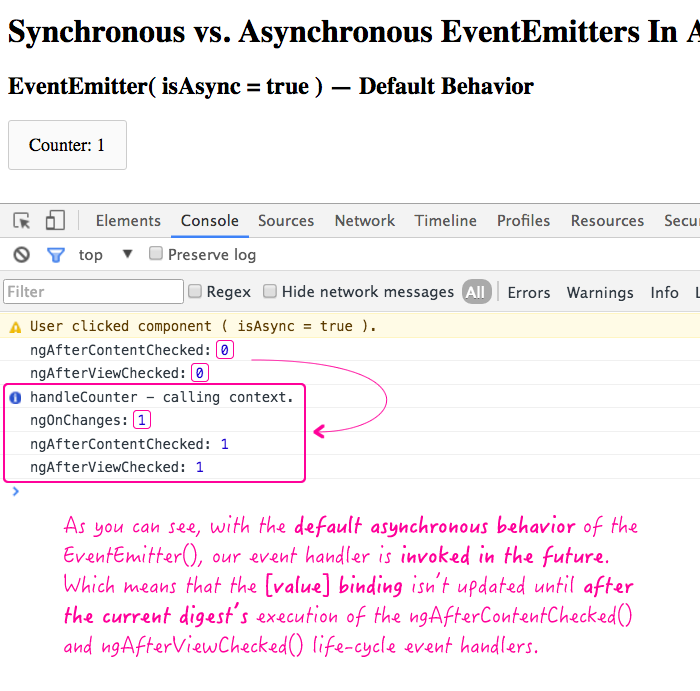Click the info icon beside handleCounter message
The width and height of the screenshot is (700, 691).
pos(15,397)
